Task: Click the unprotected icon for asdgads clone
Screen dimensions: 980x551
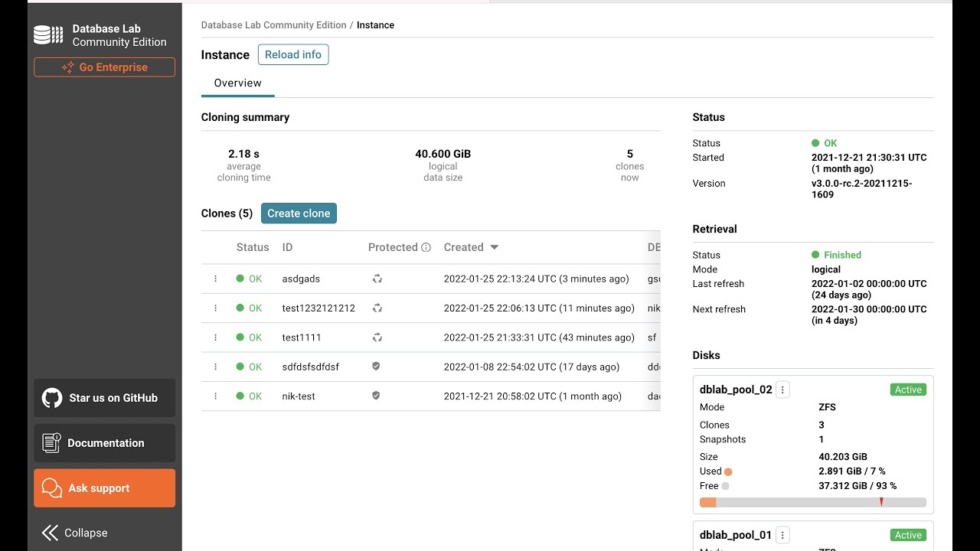Action: click(x=377, y=279)
